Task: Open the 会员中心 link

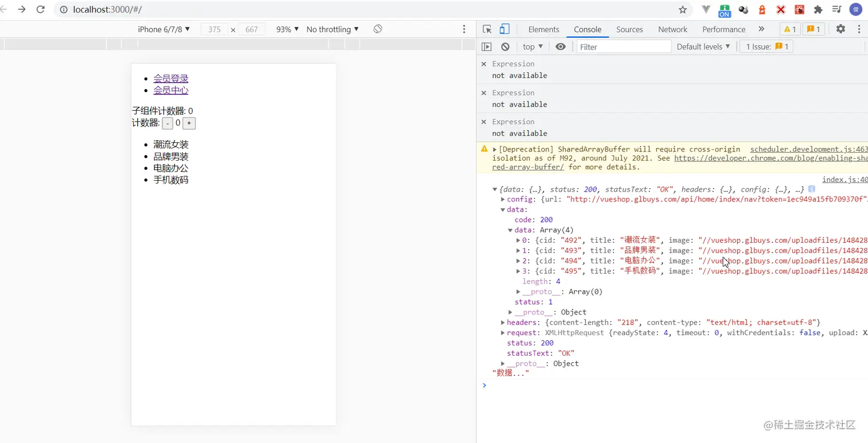Action: coord(170,90)
